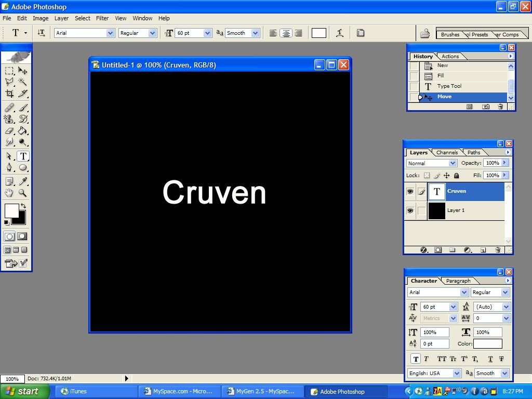Screen dimensions: 532x399
Task: Select the Ellipse shape tool
Action: pyautogui.click(x=23, y=167)
